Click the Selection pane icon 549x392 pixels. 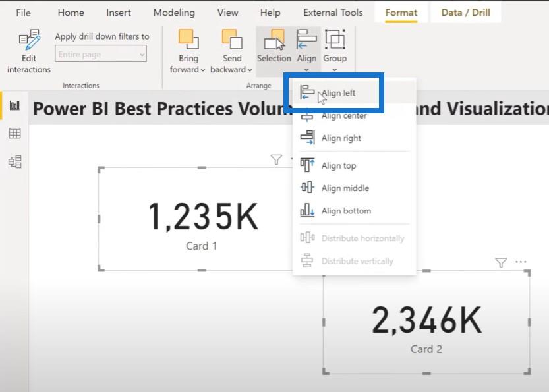274,40
